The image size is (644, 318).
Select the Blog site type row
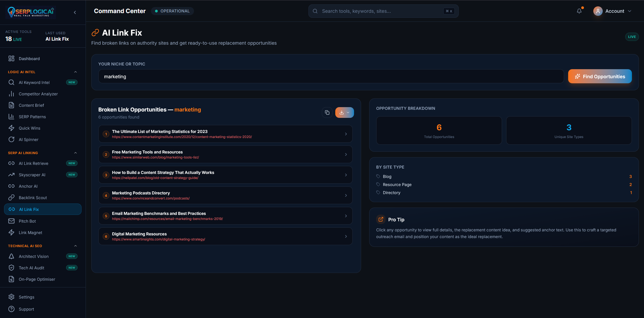[504, 177]
